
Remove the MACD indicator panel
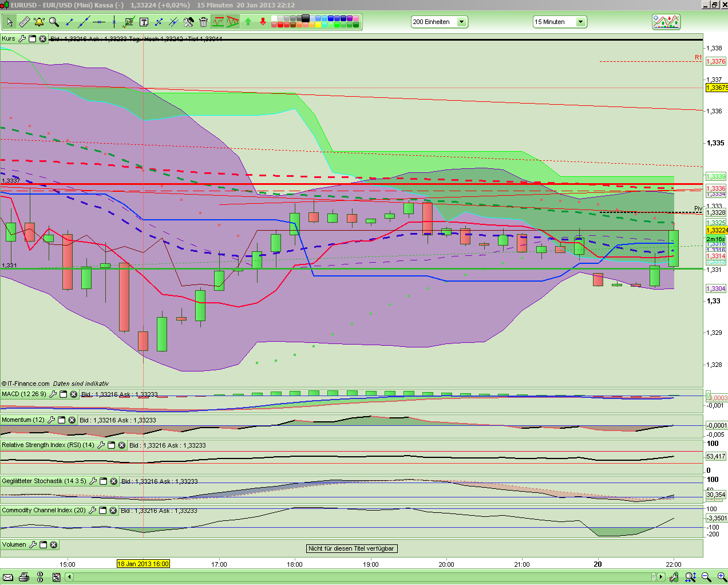(73, 394)
